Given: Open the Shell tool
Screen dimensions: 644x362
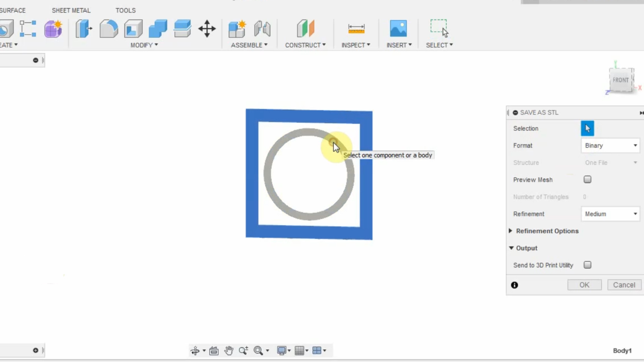Looking at the screenshot, I should (133, 28).
